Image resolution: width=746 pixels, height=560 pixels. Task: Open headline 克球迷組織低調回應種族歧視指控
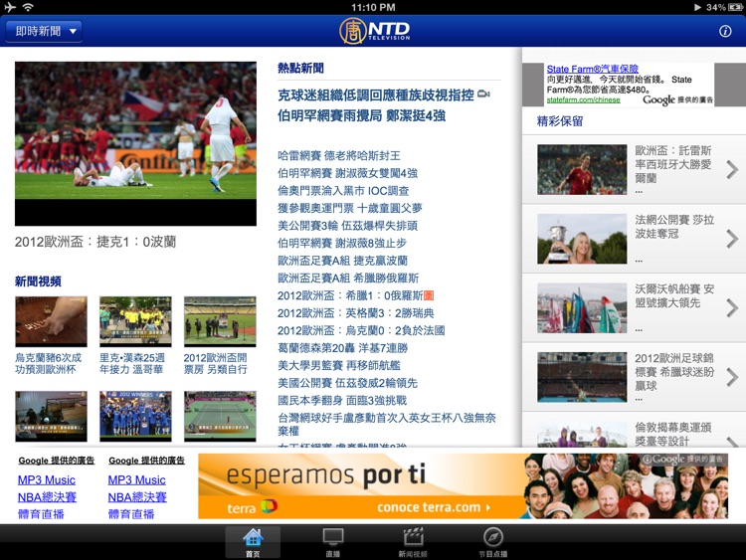[x=376, y=95]
